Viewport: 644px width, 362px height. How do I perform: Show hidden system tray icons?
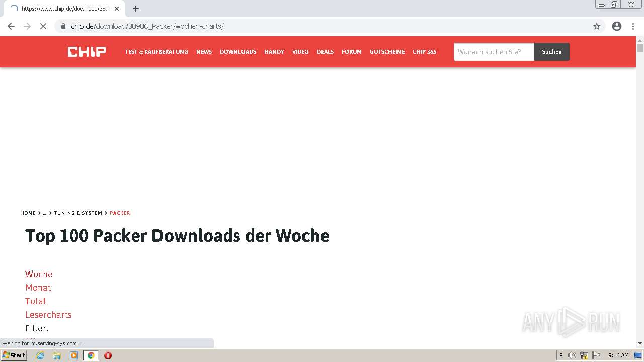click(561, 355)
